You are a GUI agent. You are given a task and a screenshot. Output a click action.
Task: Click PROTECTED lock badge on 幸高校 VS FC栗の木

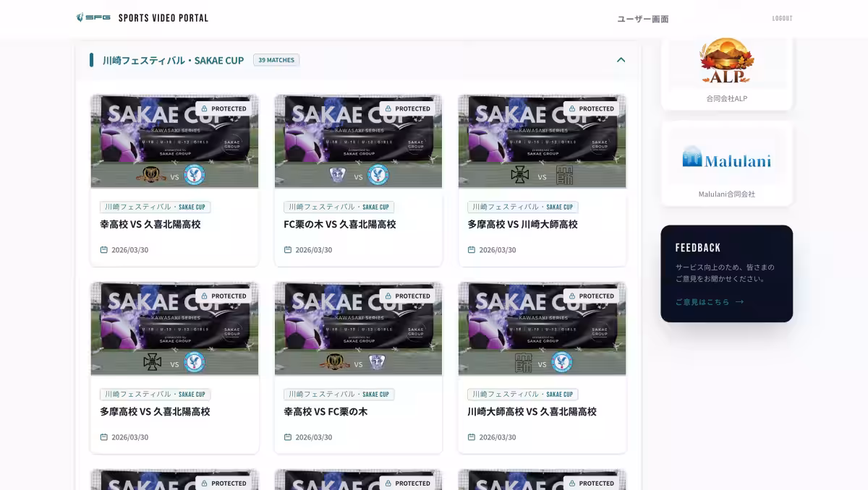click(407, 296)
